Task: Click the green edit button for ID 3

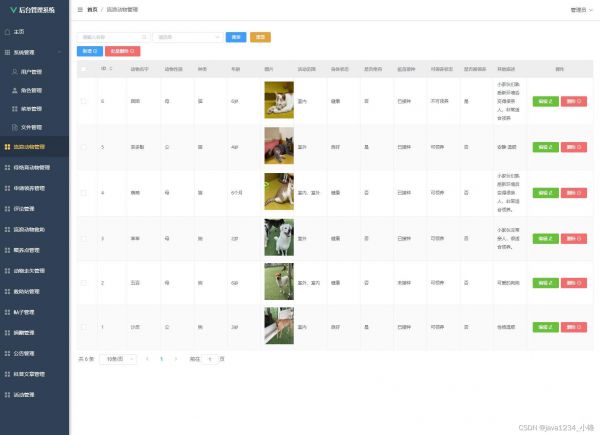Action: 546,239
